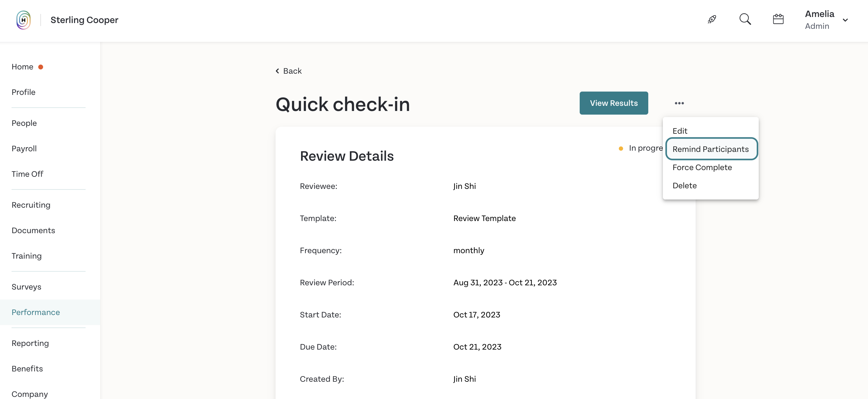Click the Sterling Cooper company name
This screenshot has height=399, width=868.
coord(84,20)
